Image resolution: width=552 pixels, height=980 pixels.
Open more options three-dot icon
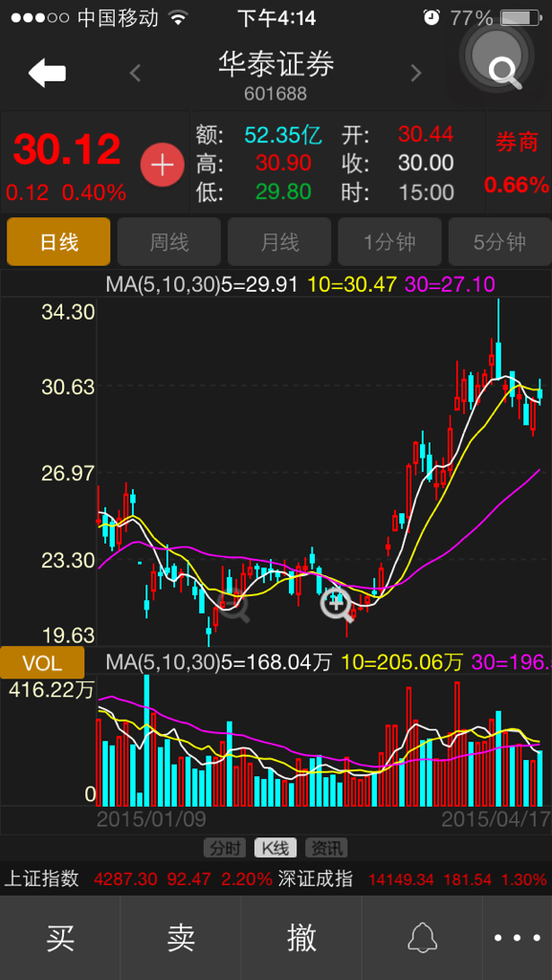point(517,938)
